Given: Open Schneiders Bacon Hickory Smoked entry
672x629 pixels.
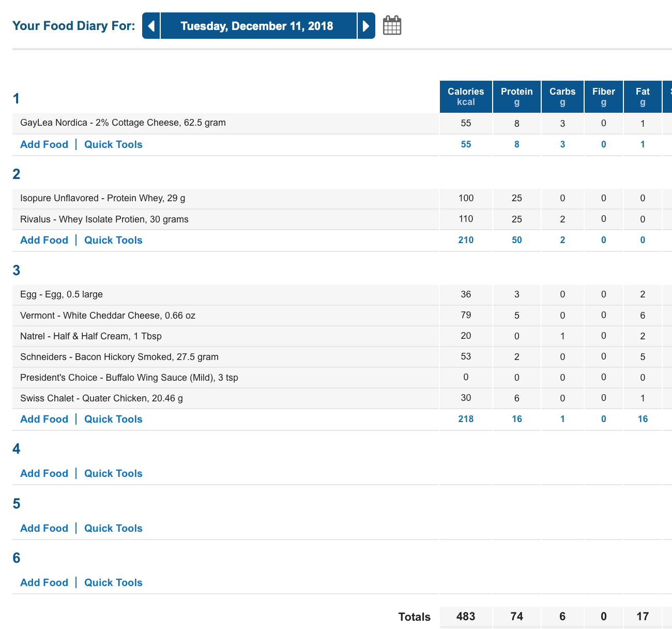Looking at the screenshot, I should click(x=119, y=357).
